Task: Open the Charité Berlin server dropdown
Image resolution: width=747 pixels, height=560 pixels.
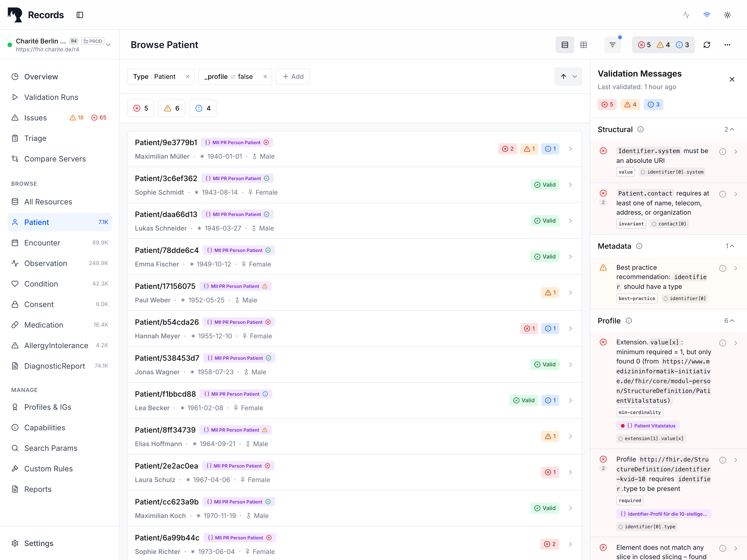Action: click(108, 45)
